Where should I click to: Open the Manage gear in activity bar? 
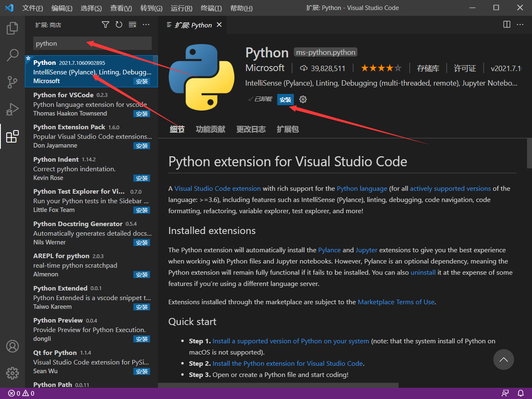(12, 373)
